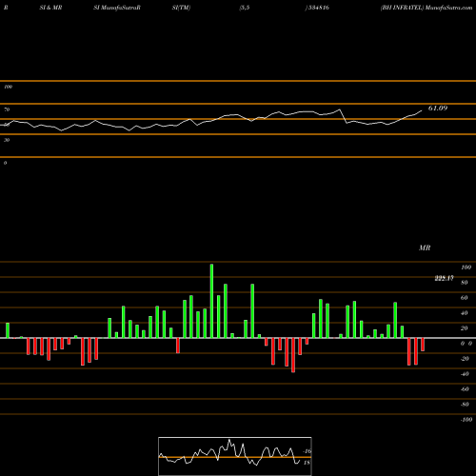Image resolution: width=476 pixels, height=476 pixels.
Task: Click the 222.17 value near MR scale
Action: (x=444, y=278)
